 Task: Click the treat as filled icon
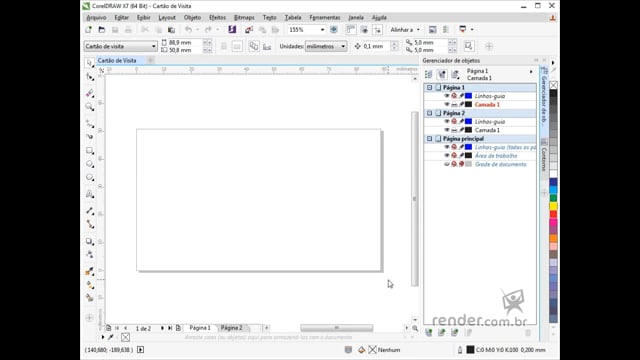[469, 46]
